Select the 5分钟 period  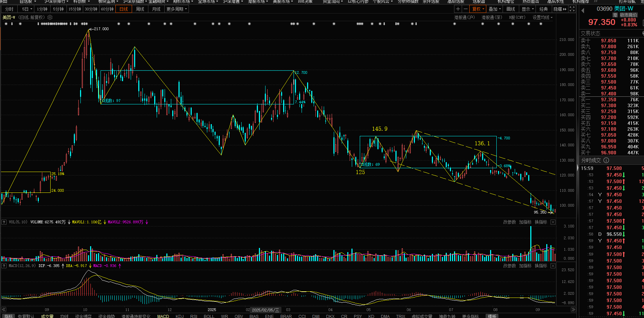pos(58,9)
